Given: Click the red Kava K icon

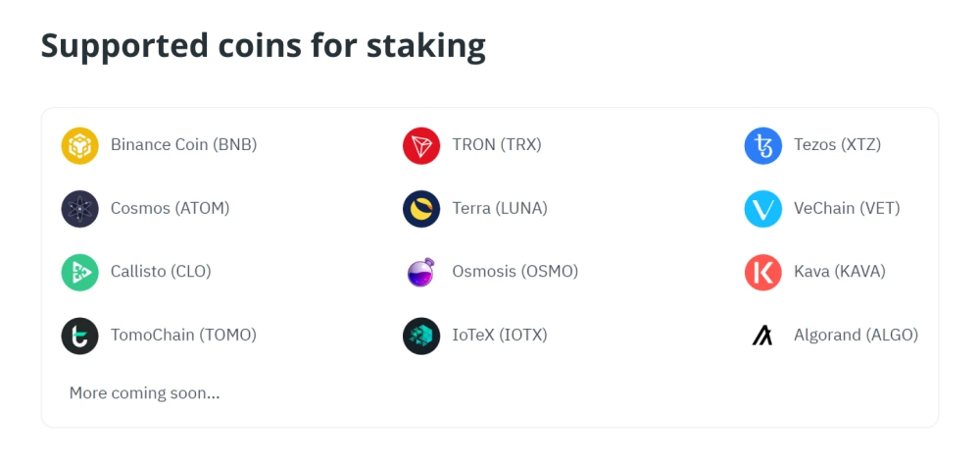Looking at the screenshot, I should (762, 273).
